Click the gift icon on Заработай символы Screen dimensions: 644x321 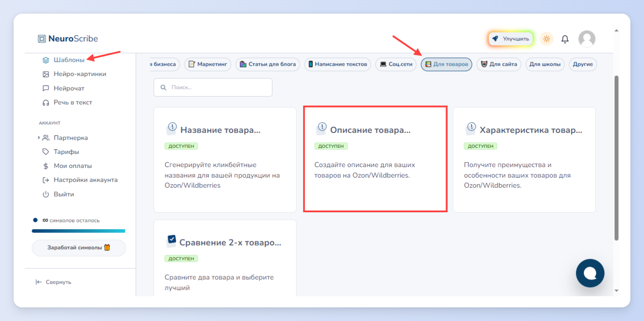point(107,247)
